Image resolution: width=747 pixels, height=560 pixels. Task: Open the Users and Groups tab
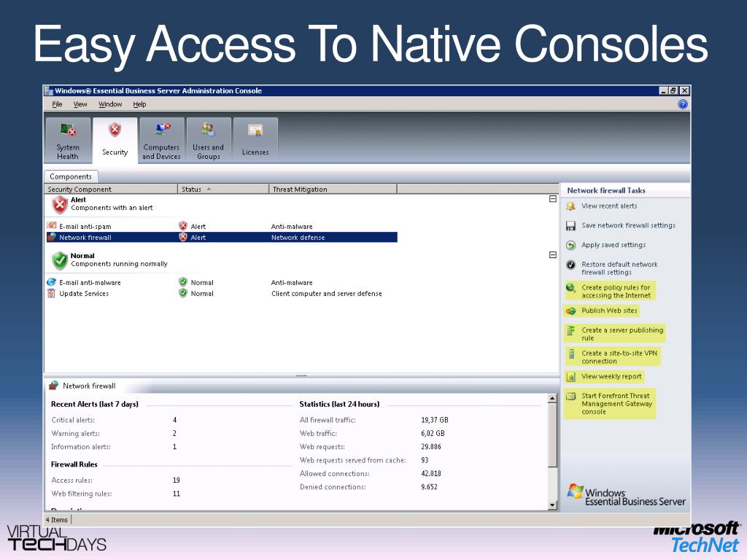209,141
